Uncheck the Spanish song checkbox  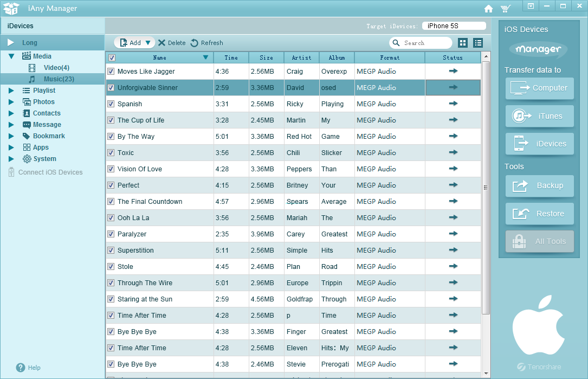(x=111, y=104)
